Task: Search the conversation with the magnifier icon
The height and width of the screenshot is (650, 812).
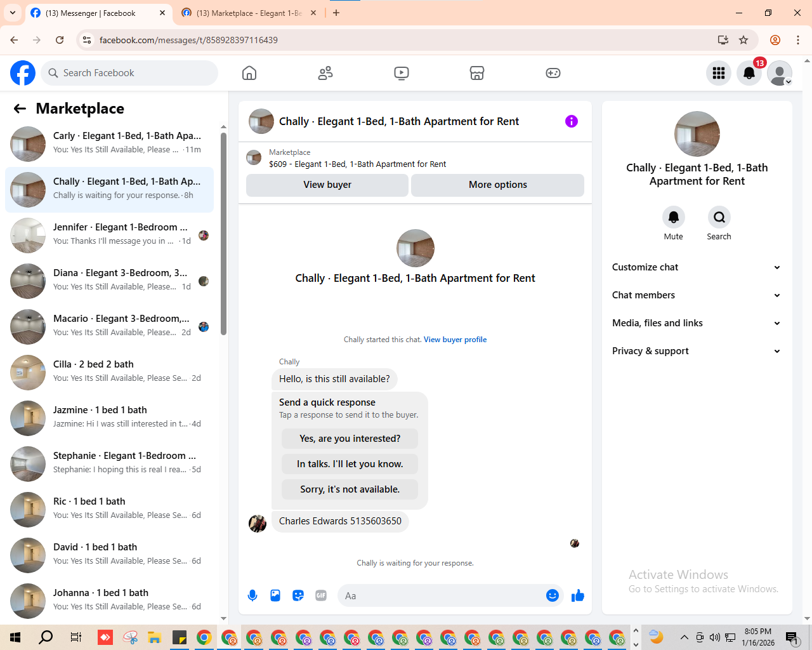Action: pyautogui.click(x=719, y=217)
